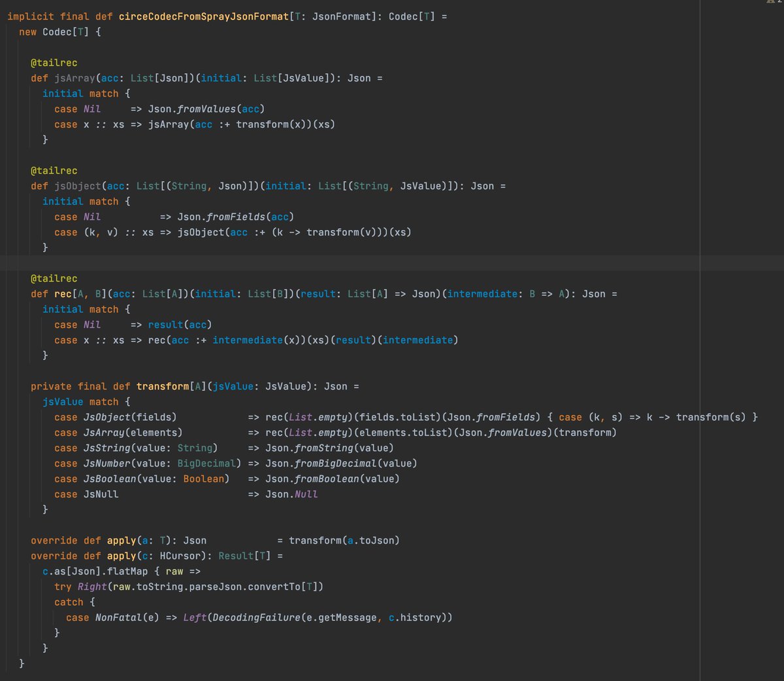Screen dimensions: 784x681
Task: Click the BigDecimal type in the JsNumber case
Action: tap(206, 463)
